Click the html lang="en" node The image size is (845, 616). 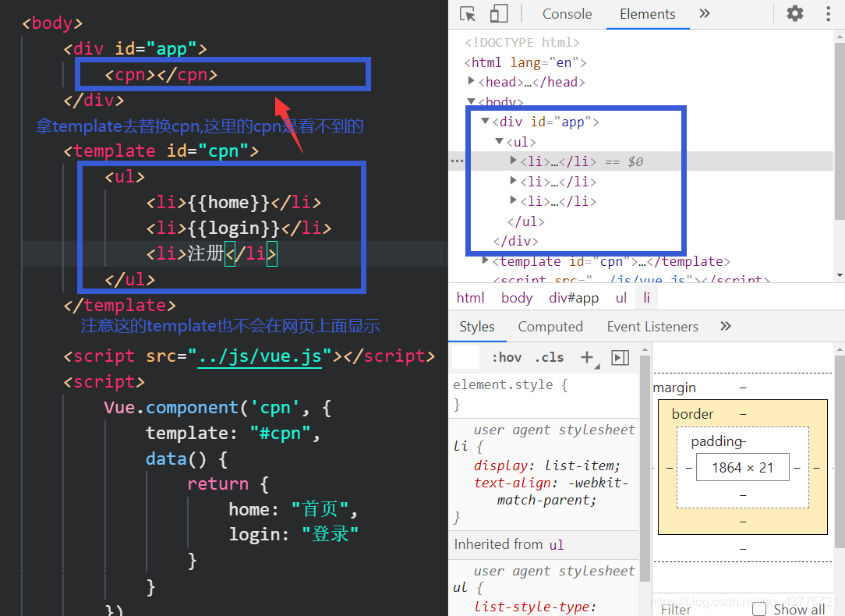pos(525,62)
